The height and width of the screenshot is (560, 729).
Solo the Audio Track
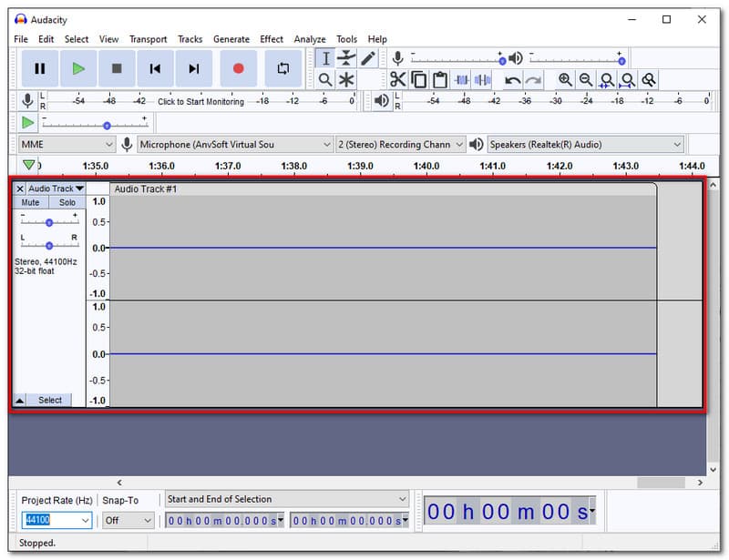pos(67,203)
